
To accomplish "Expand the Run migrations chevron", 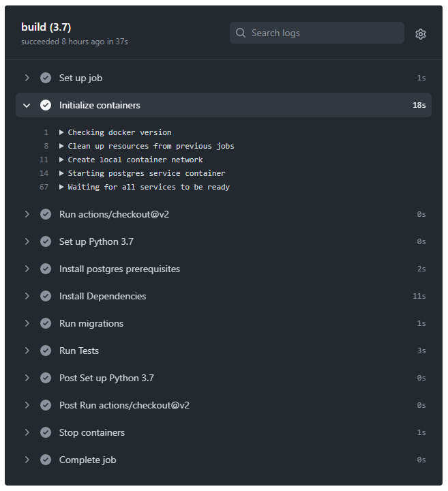I will coord(27,323).
